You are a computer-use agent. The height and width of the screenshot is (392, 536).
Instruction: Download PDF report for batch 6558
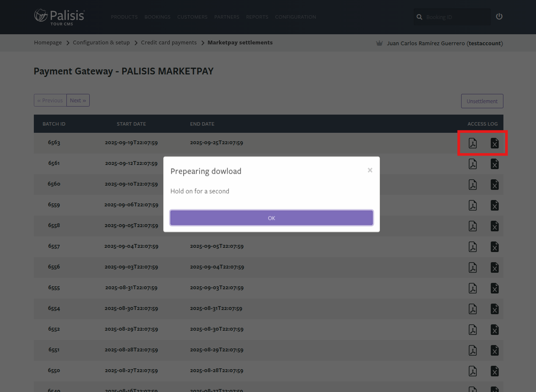point(473,226)
